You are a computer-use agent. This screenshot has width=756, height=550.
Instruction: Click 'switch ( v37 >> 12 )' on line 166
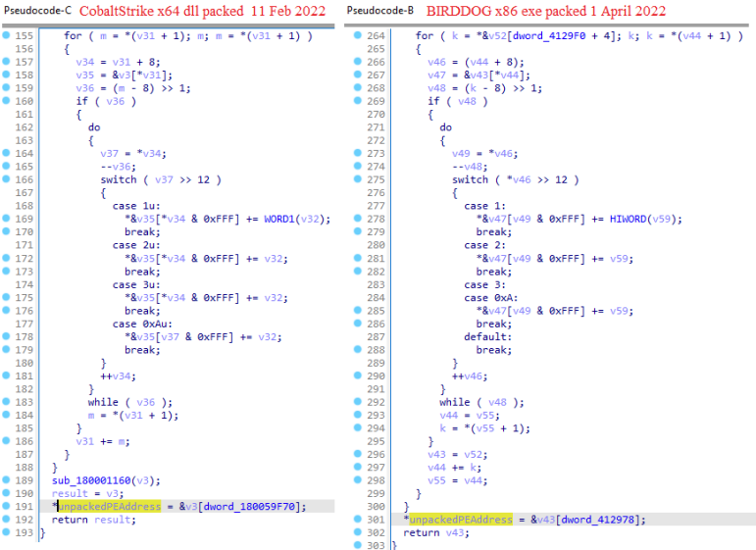[x=161, y=179]
